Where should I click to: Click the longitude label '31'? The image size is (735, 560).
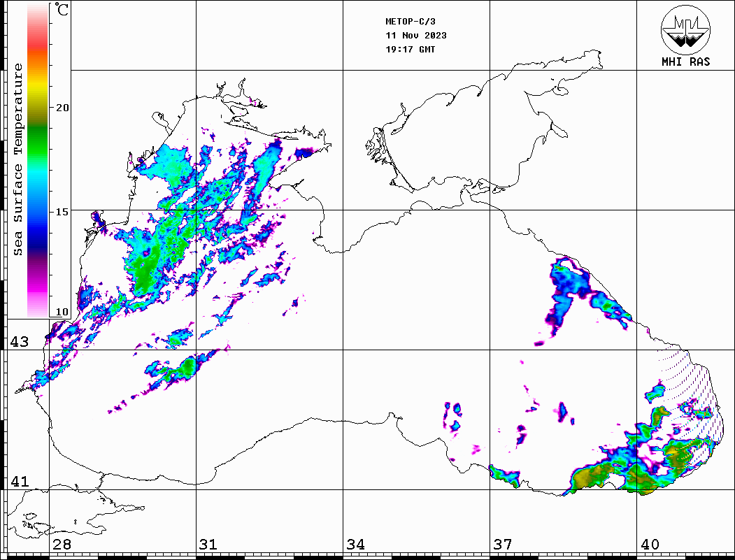coord(208,545)
